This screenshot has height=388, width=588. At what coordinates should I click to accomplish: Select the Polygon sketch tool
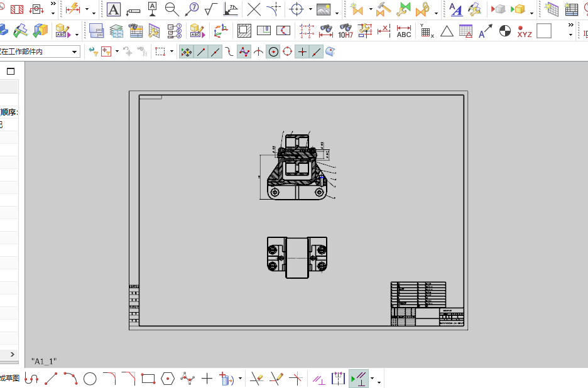pyautogui.click(x=168, y=379)
